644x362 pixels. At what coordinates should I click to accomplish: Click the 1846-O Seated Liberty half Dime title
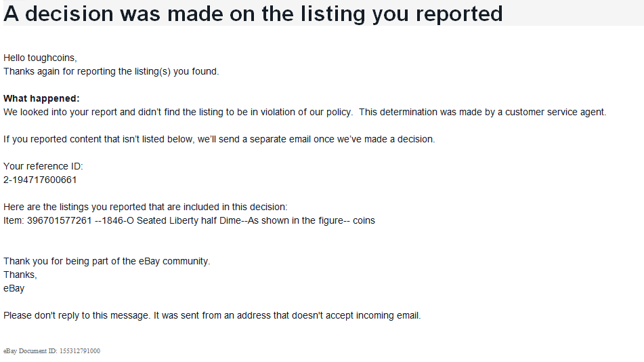(x=171, y=220)
